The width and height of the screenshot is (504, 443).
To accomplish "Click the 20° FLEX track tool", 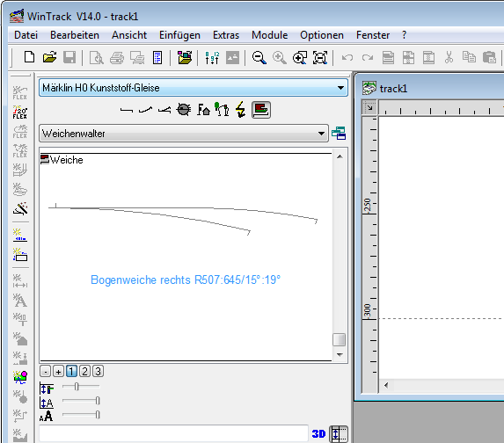I will pos(20,113).
